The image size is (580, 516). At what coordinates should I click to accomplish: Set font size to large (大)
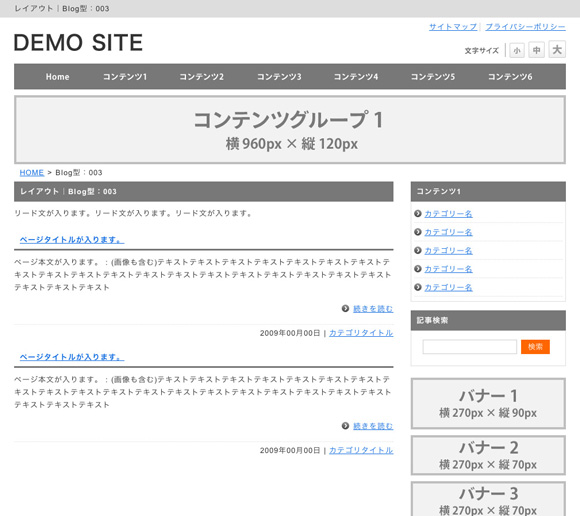click(557, 49)
